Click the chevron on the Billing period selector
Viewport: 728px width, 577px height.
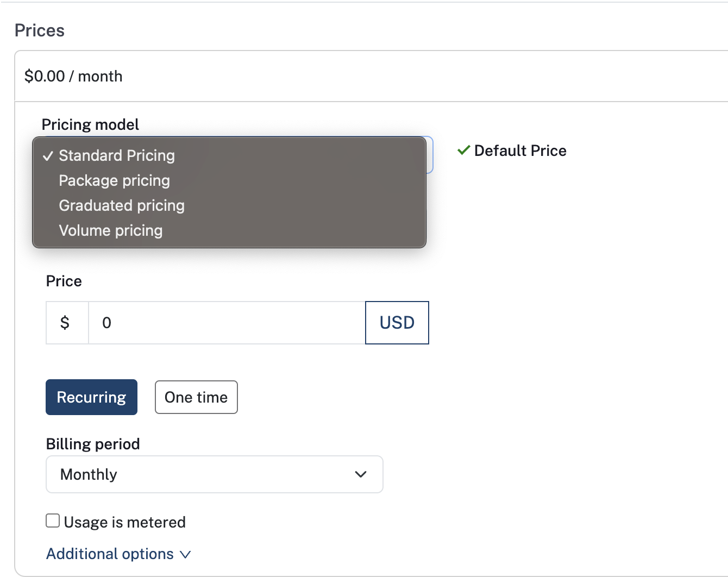(x=360, y=474)
